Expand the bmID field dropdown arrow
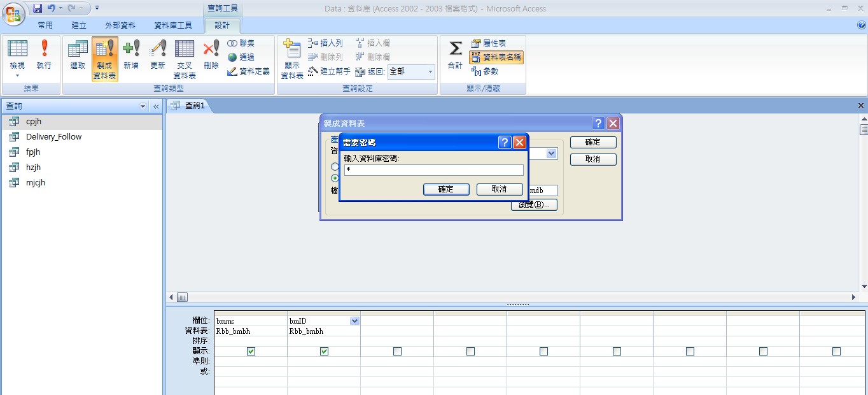 tap(354, 321)
